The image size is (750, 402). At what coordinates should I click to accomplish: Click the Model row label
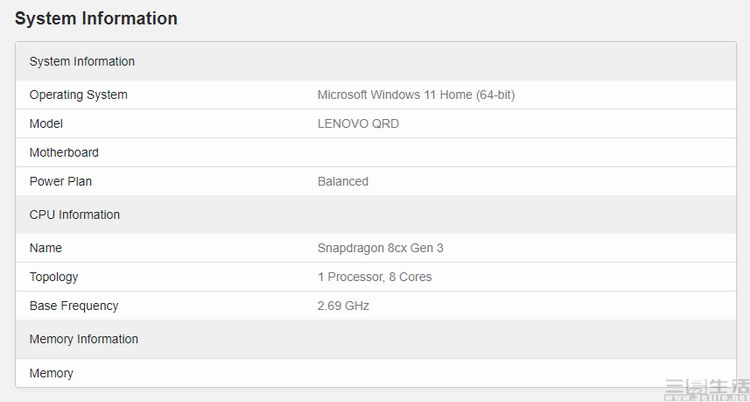coord(46,123)
